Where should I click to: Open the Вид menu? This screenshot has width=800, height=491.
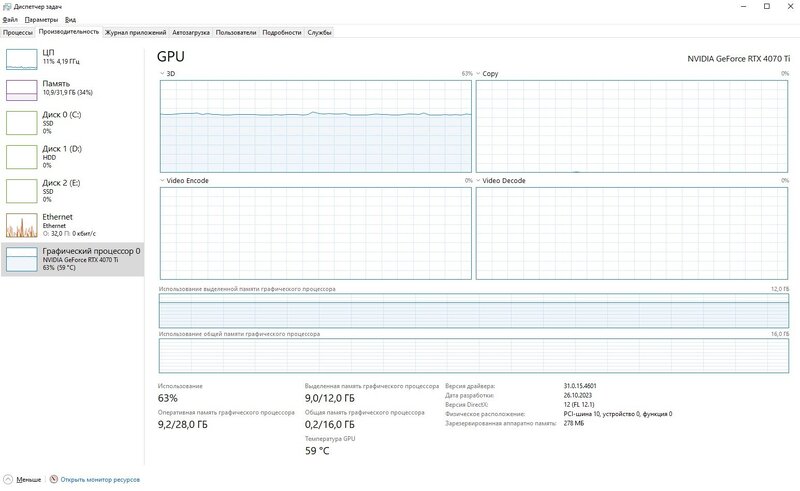point(70,19)
